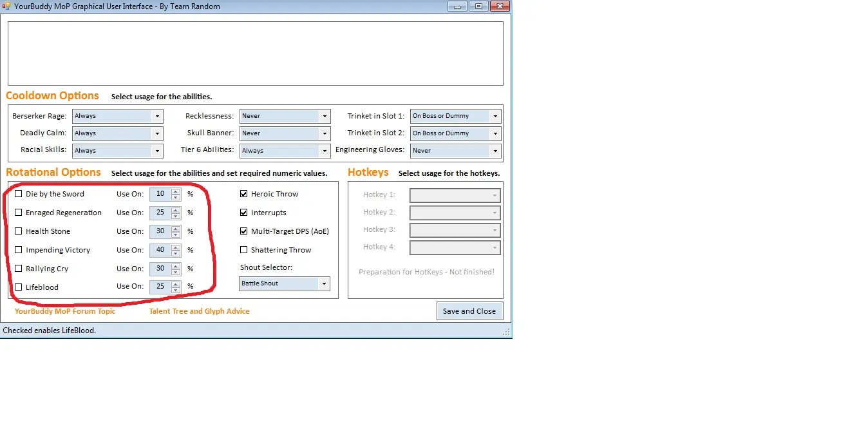Increase Health Stone use-on percentage
This screenshot has height=431, width=868.
click(x=176, y=229)
